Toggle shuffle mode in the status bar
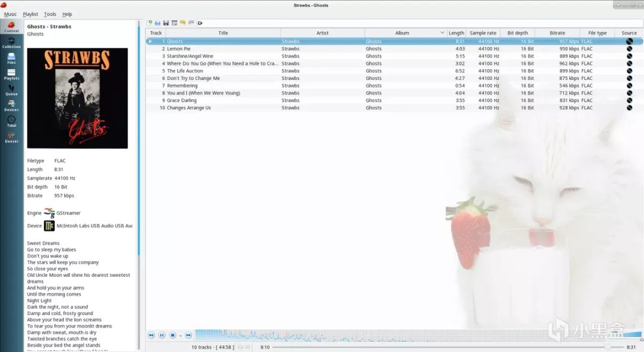This screenshot has height=352, width=644. coord(247,347)
